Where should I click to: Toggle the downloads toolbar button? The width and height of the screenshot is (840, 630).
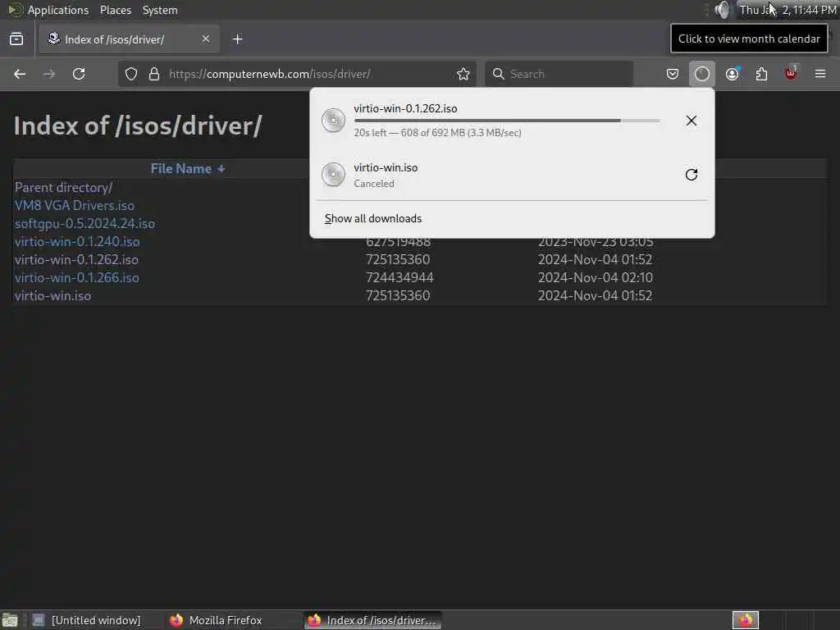pos(702,74)
